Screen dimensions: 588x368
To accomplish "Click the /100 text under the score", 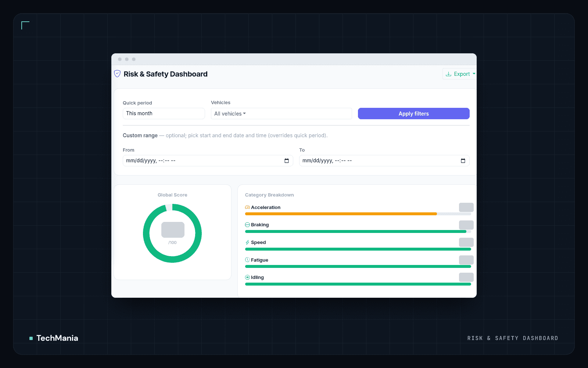I will click(x=172, y=243).
